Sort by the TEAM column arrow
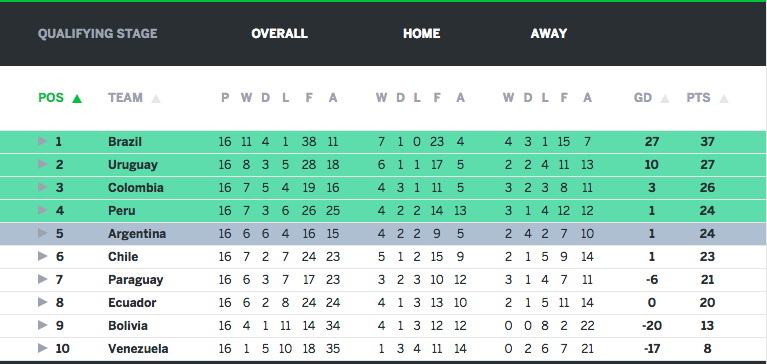767x364 pixels. click(156, 99)
